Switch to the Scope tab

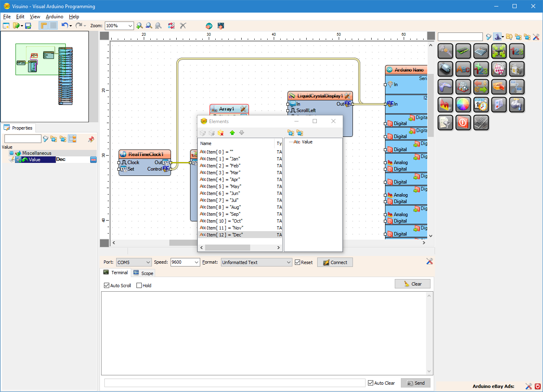[x=143, y=273]
